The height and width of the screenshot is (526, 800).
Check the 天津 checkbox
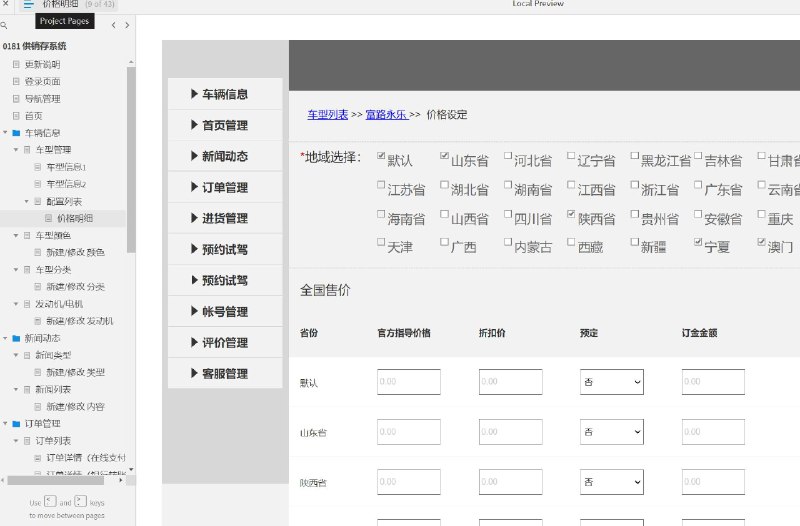click(x=381, y=242)
